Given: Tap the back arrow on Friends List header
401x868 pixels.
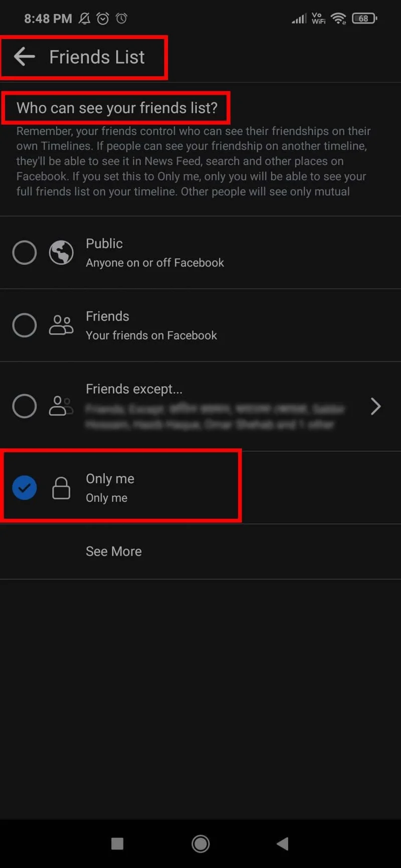Looking at the screenshot, I should (24, 57).
